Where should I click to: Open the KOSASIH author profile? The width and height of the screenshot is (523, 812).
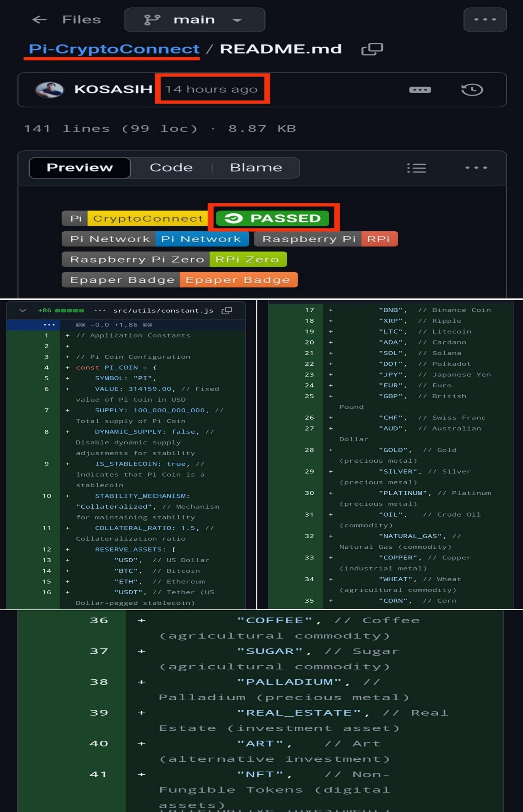(113, 89)
